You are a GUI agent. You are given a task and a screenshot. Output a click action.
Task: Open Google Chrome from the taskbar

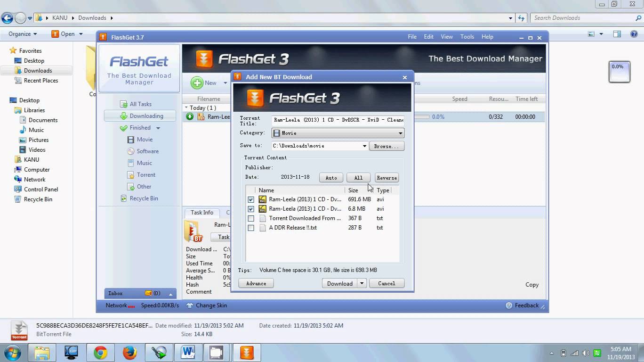100,353
